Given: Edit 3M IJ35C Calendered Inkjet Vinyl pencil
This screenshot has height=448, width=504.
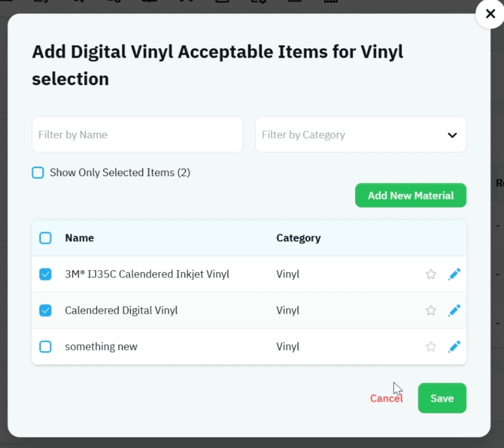Looking at the screenshot, I should point(454,274).
